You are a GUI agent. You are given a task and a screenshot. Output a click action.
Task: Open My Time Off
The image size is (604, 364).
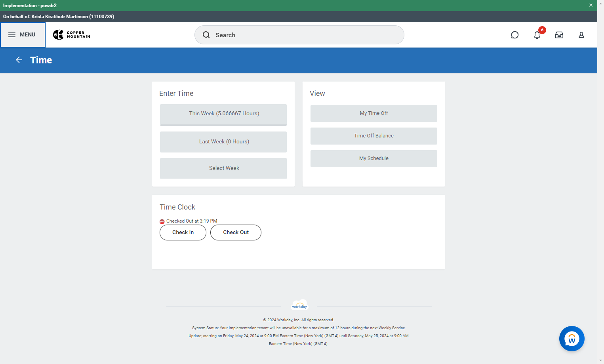click(374, 113)
